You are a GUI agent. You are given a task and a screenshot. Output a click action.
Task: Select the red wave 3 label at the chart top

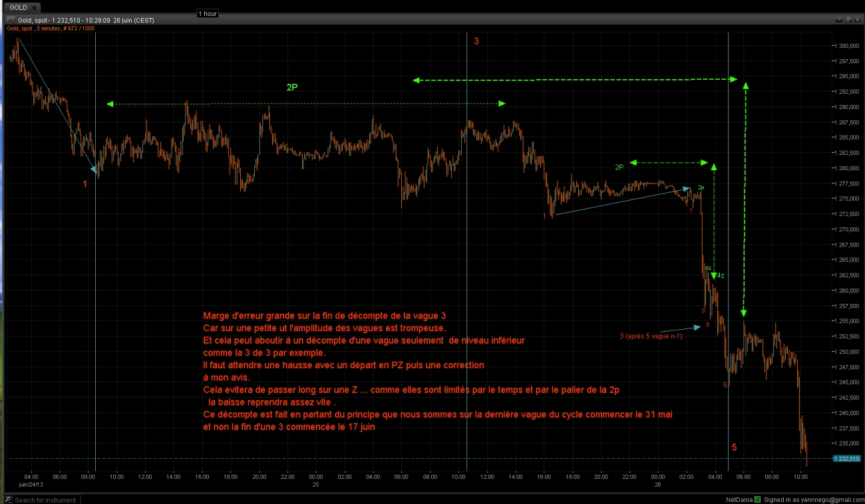click(476, 41)
